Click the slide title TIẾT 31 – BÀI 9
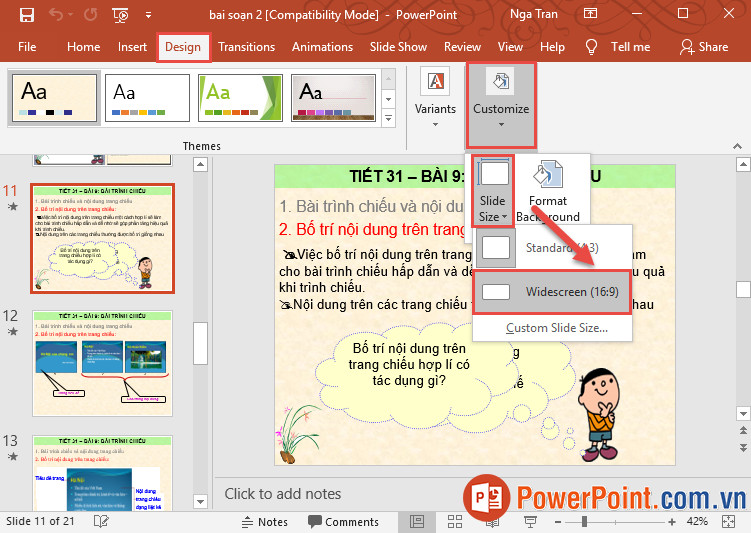 click(406, 177)
